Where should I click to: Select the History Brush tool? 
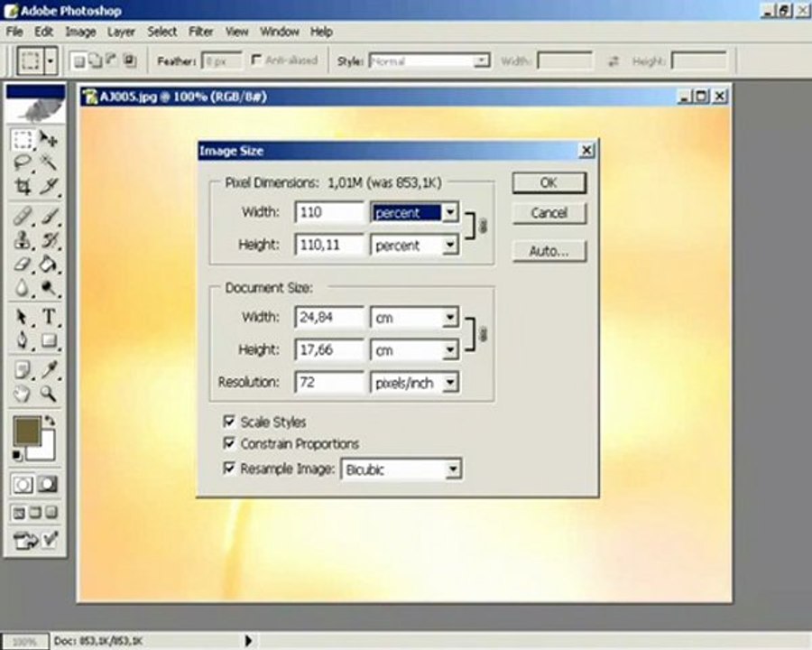click(x=50, y=240)
